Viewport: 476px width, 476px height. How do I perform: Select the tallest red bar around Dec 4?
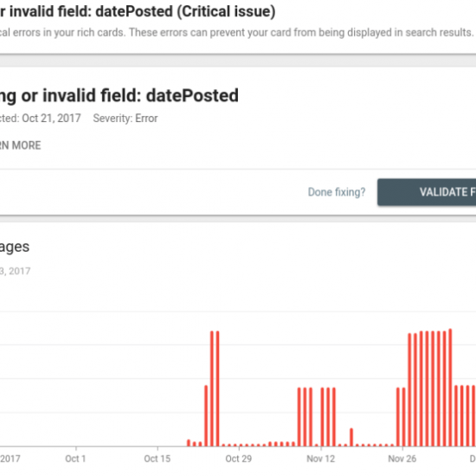(450, 388)
